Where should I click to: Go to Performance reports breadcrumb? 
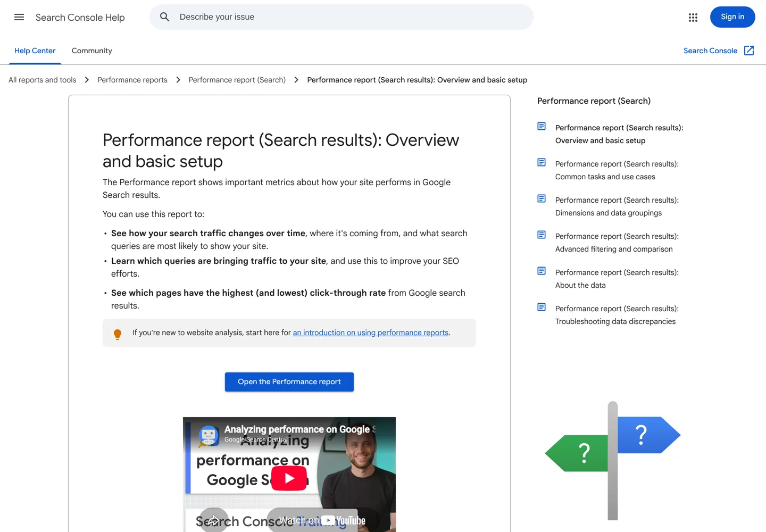coord(132,80)
